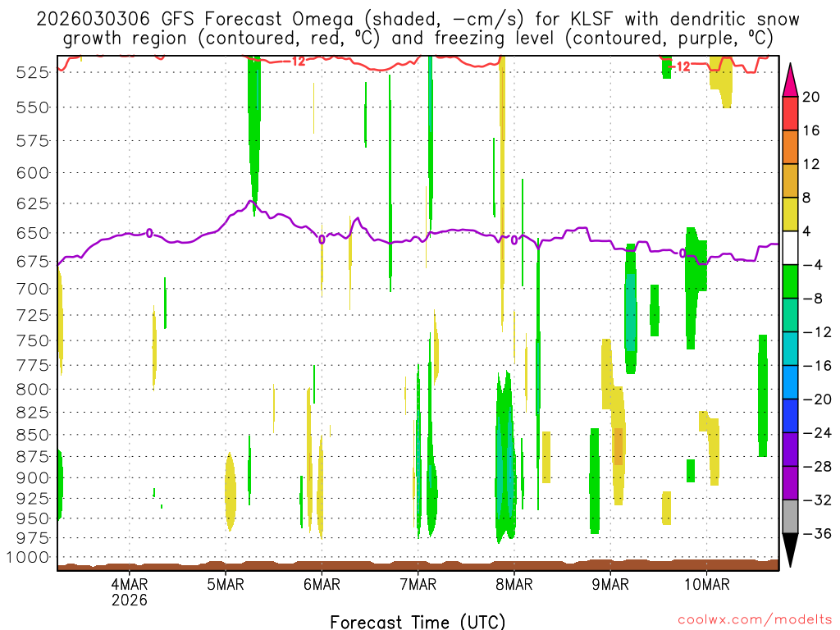840x630 pixels.
Task: Click the 6MAR time axis label
Action: [x=322, y=584]
